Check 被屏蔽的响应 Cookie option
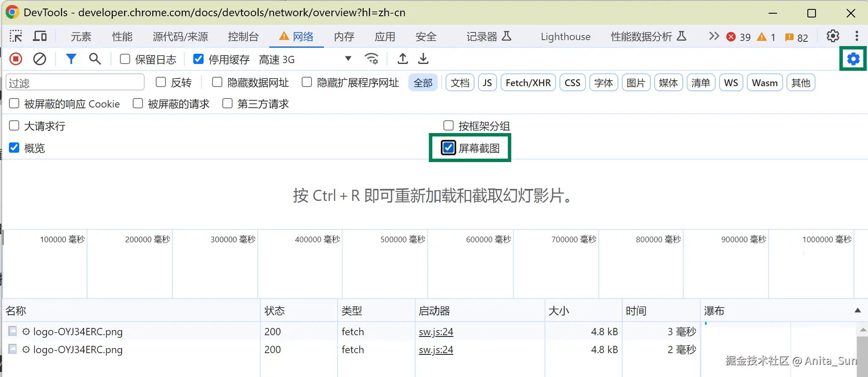Screen dimensions: 868x377 click(14, 103)
